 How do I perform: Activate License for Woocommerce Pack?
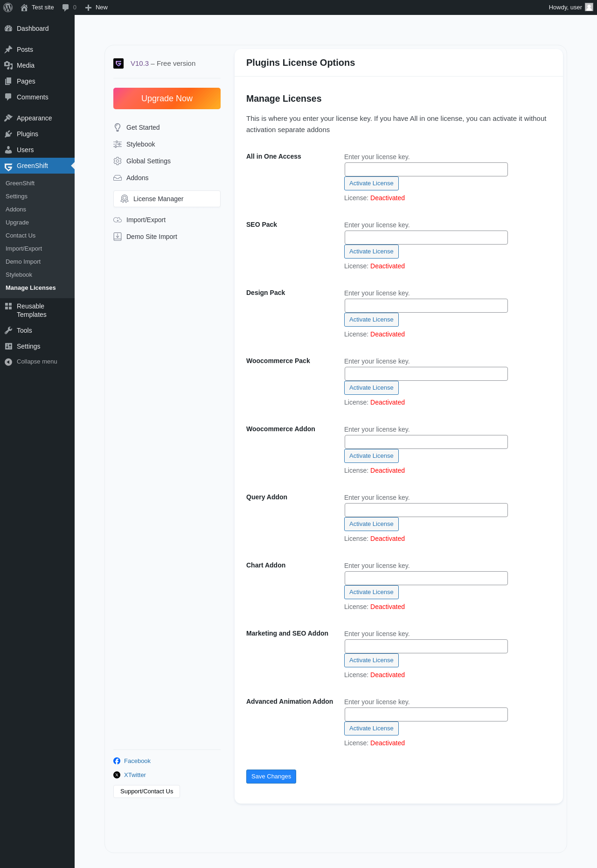coord(371,388)
